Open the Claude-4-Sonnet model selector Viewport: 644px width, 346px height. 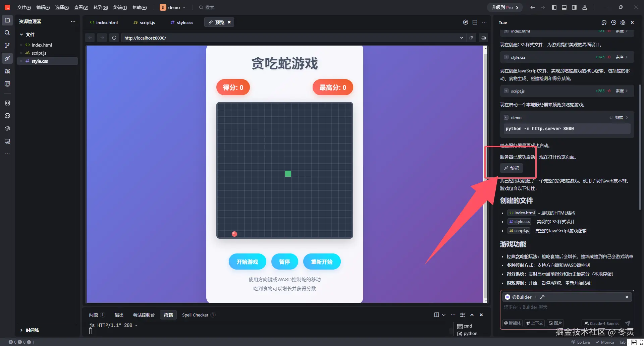601,323
